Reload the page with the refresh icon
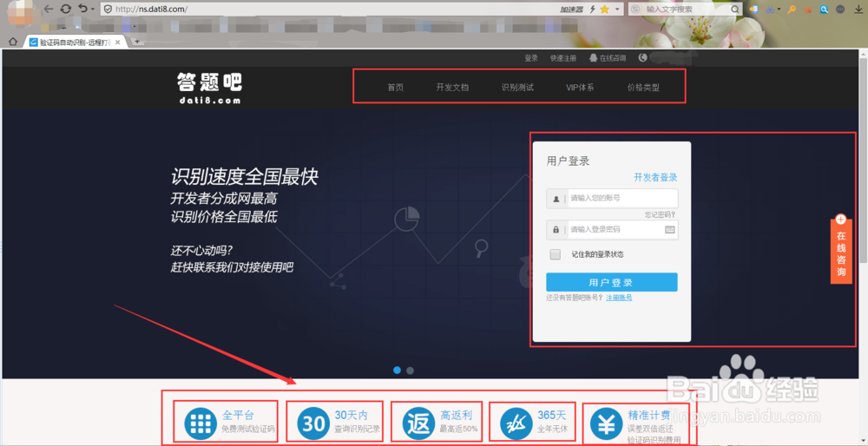 [x=66, y=9]
